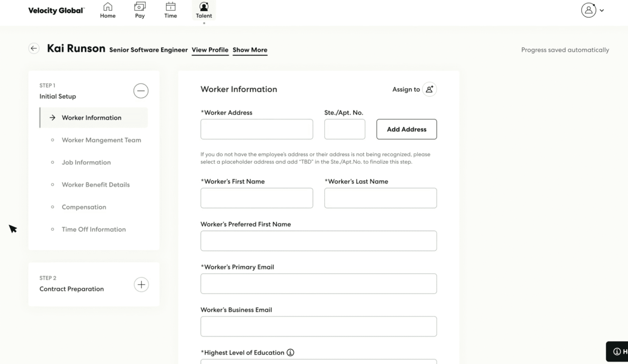Expand Step 2 Contract Preparation section
The height and width of the screenshot is (364, 628).
(x=141, y=285)
